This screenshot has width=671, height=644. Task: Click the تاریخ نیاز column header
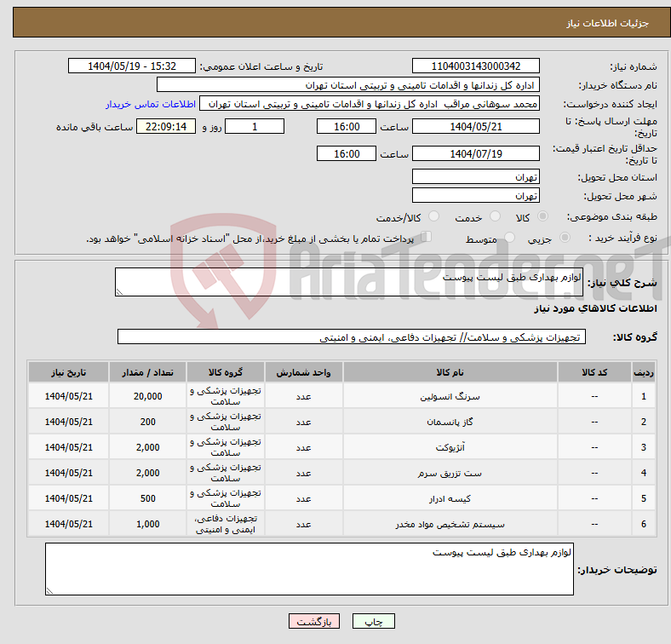tap(68, 372)
